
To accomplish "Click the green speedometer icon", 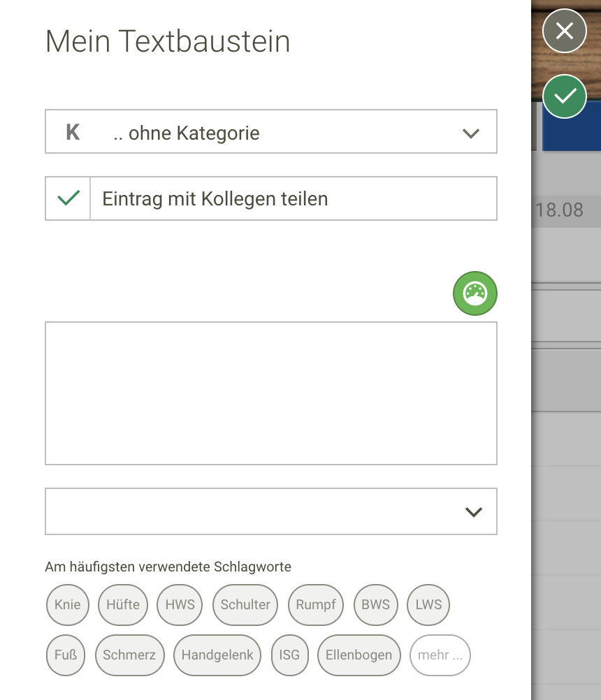I will point(475,293).
